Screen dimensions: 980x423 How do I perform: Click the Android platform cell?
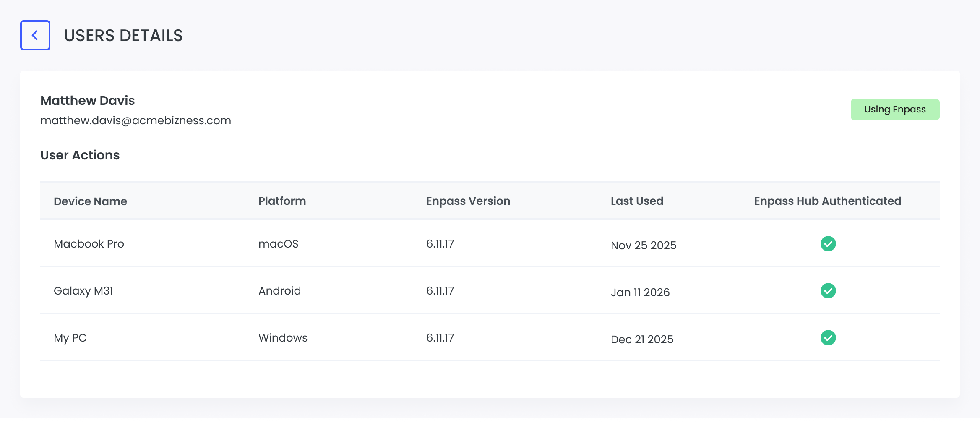[279, 291]
